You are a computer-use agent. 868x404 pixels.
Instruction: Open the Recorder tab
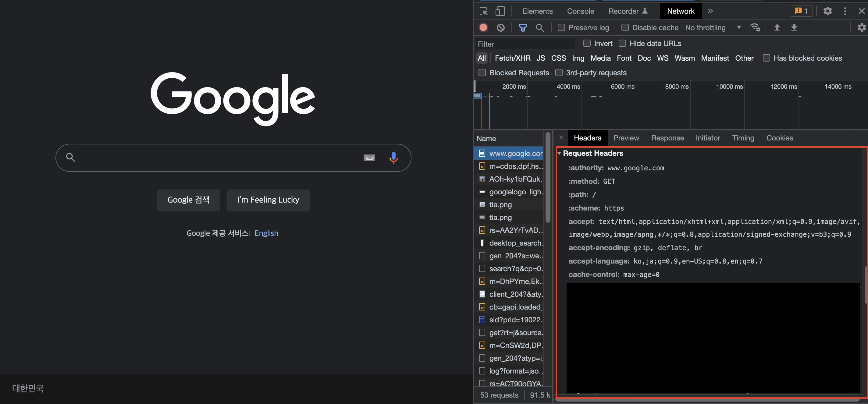628,11
